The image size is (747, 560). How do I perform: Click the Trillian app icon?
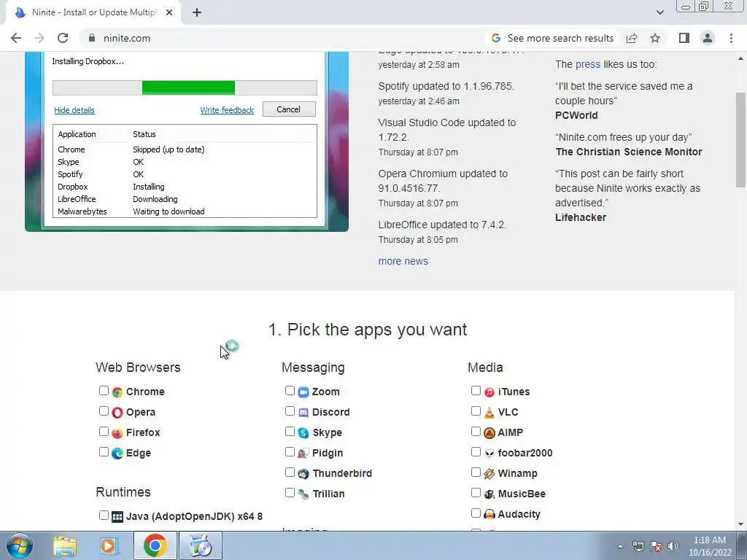point(303,494)
